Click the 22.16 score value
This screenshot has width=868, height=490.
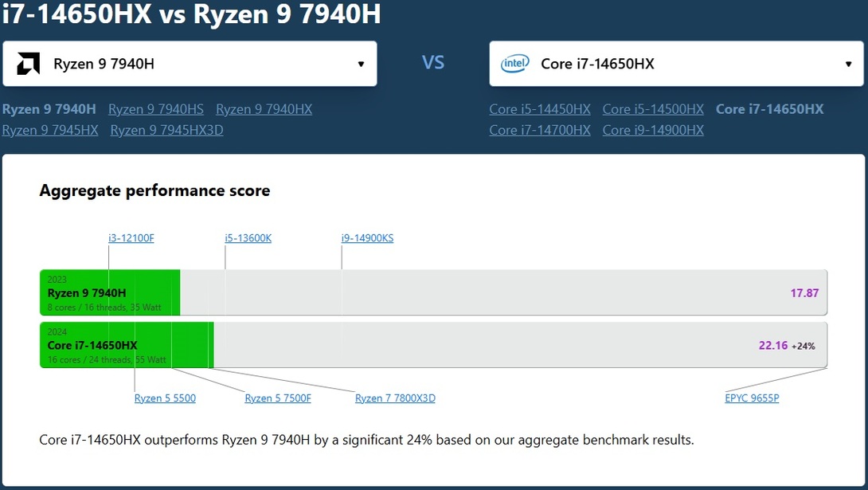pyautogui.click(x=772, y=346)
